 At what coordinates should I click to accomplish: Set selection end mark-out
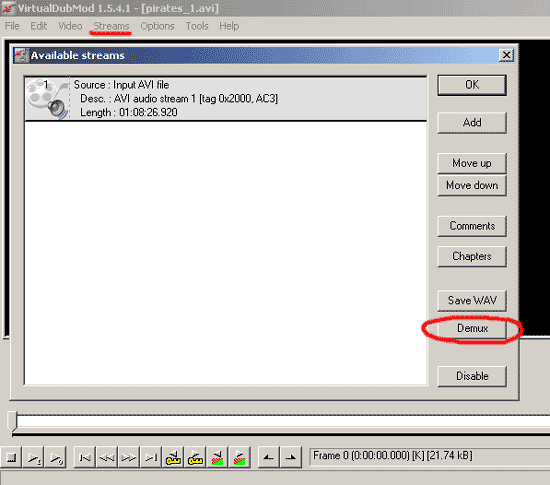tap(291, 457)
